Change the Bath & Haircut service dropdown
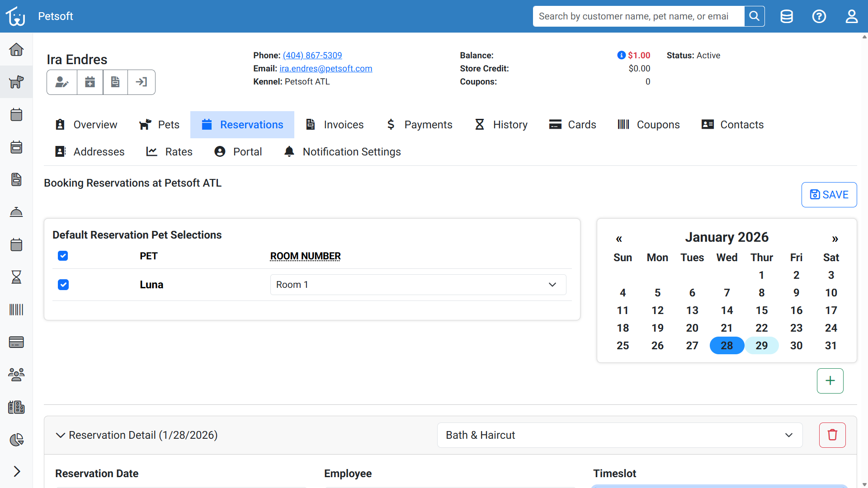Image resolution: width=868 pixels, height=488 pixels. coord(620,435)
